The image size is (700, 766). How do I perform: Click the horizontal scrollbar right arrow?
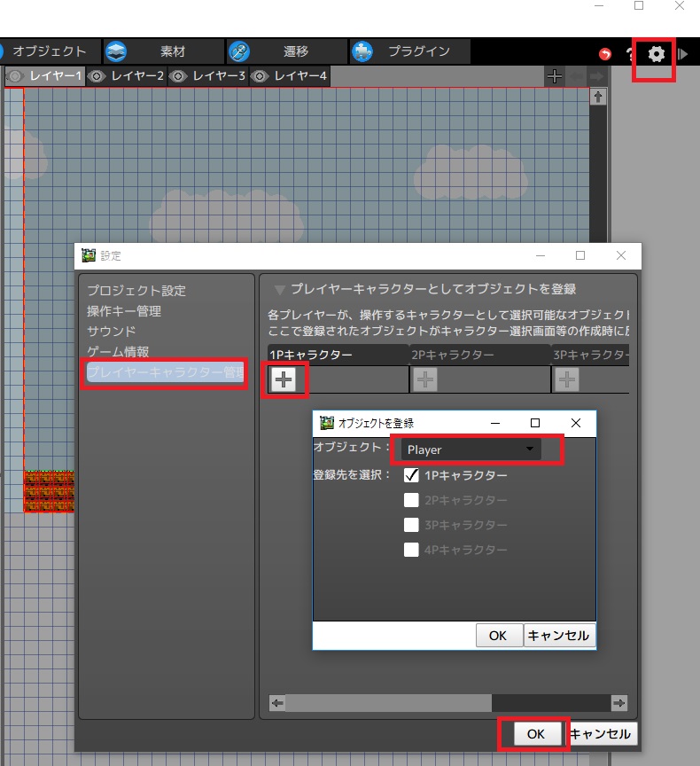coord(619,703)
